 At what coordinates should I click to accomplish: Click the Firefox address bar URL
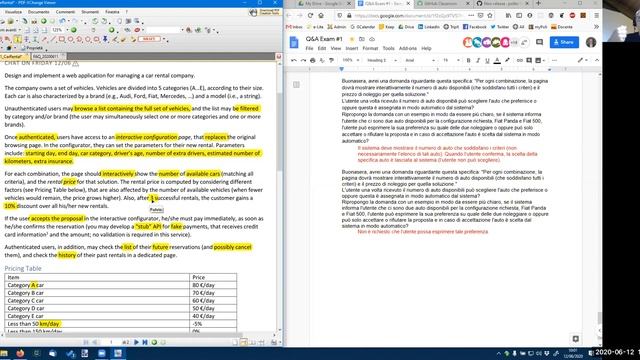click(x=408, y=16)
